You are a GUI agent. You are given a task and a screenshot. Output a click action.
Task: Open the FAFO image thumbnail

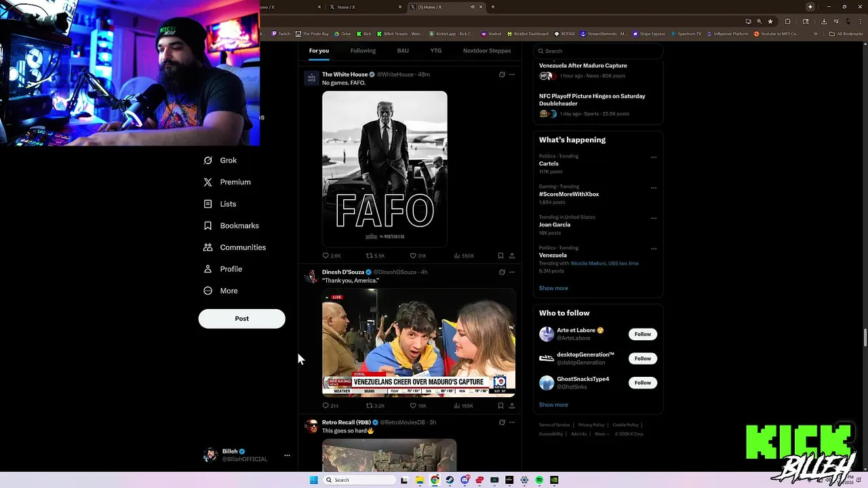pos(384,169)
